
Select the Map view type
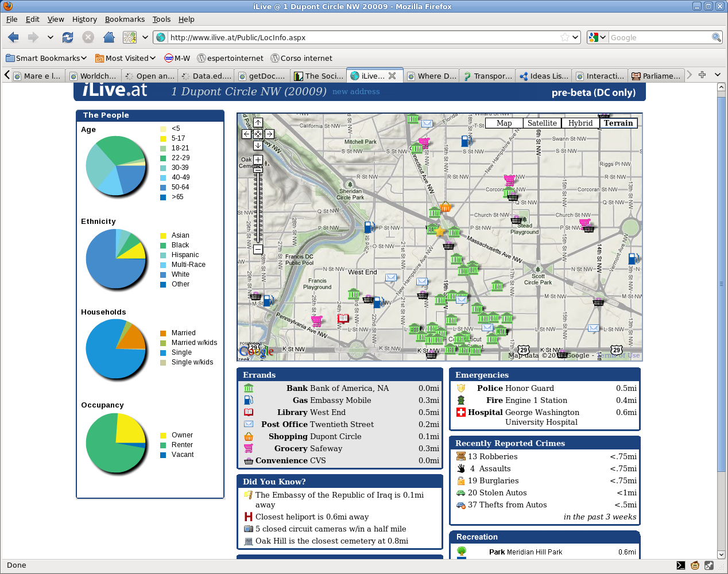point(504,123)
